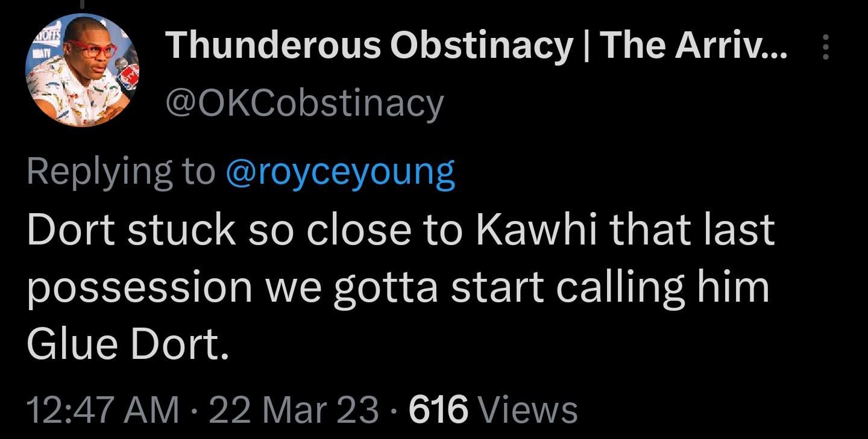Click the thread connector line above the avatar

[82, 4]
